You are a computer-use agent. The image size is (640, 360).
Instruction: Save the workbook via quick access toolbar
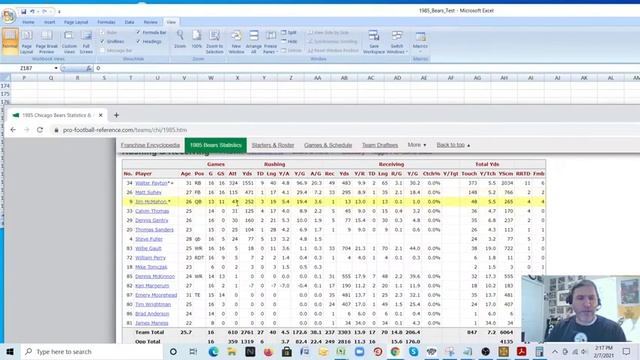tap(24, 12)
